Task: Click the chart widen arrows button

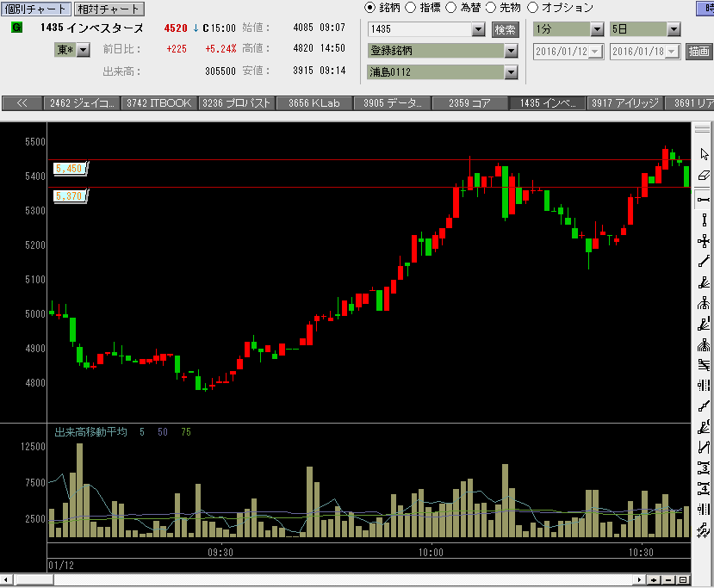Action: pyautogui.click(x=654, y=579)
